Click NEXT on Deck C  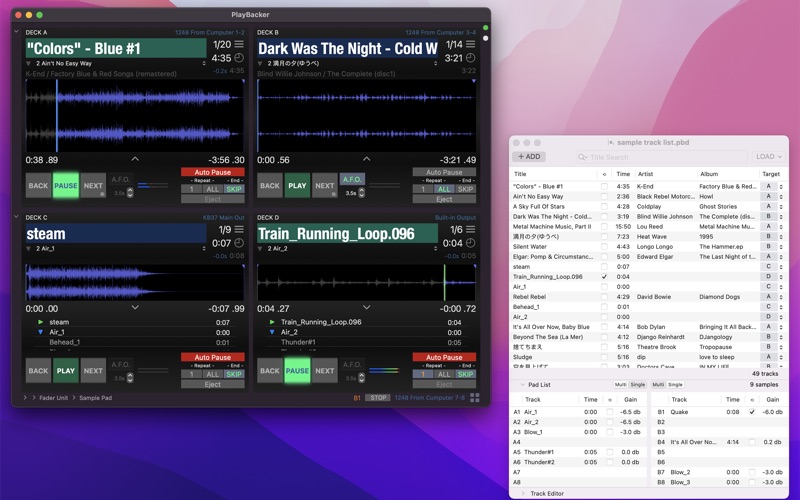(93, 371)
